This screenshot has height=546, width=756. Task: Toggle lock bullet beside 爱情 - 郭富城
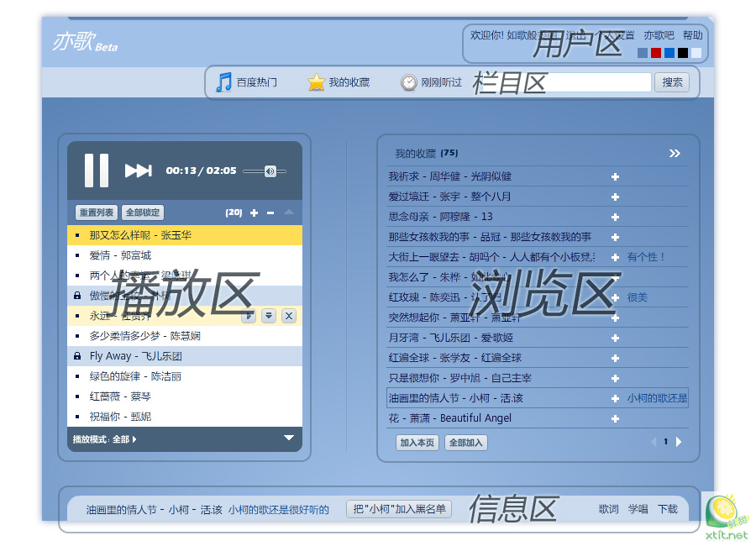(77, 255)
